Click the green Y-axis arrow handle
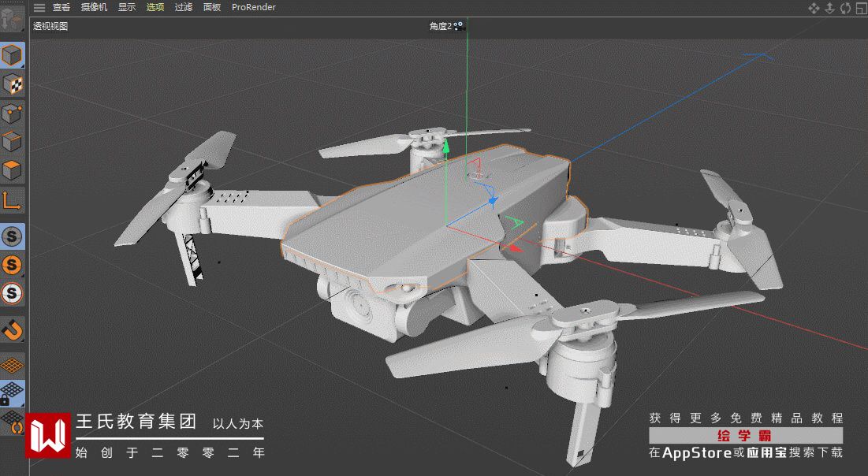 [x=445, y=146]
